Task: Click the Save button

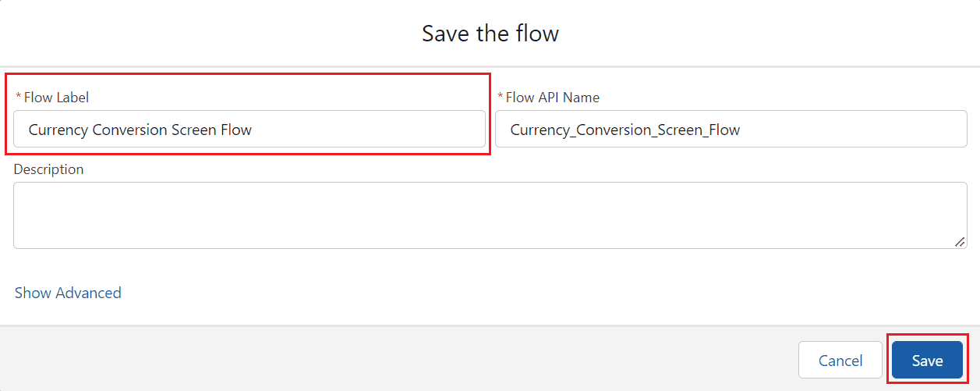Action: (927, 360)
